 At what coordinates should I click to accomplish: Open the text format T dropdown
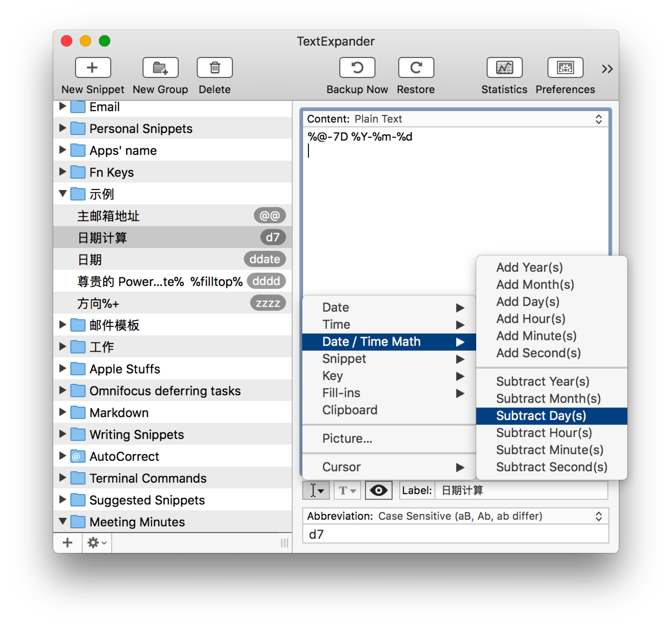[347, 490]
